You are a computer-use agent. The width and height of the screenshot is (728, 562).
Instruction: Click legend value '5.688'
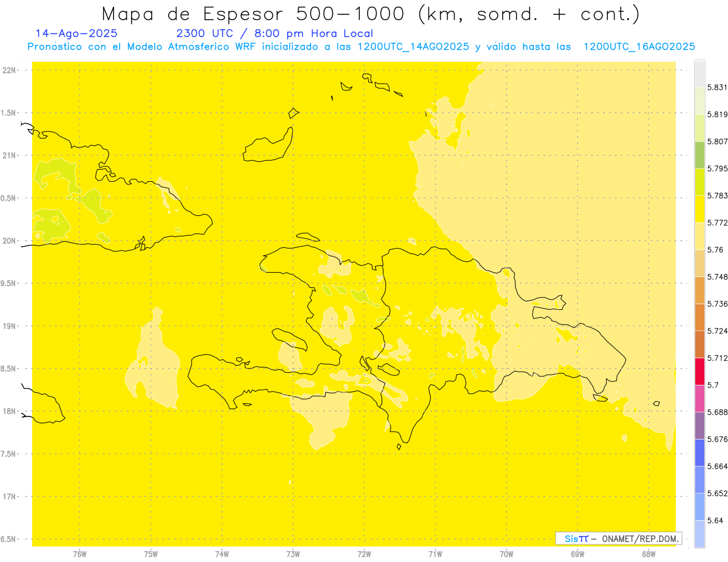coord(717,412)
